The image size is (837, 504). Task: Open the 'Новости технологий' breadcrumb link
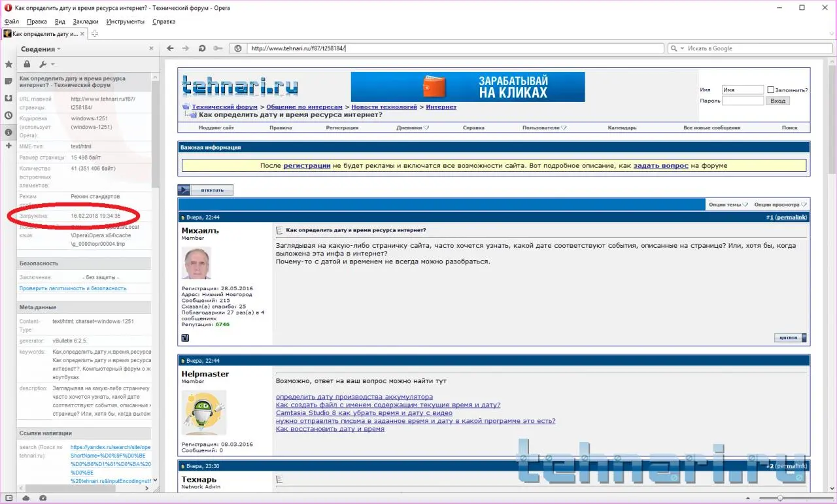[x=384, y=107]
